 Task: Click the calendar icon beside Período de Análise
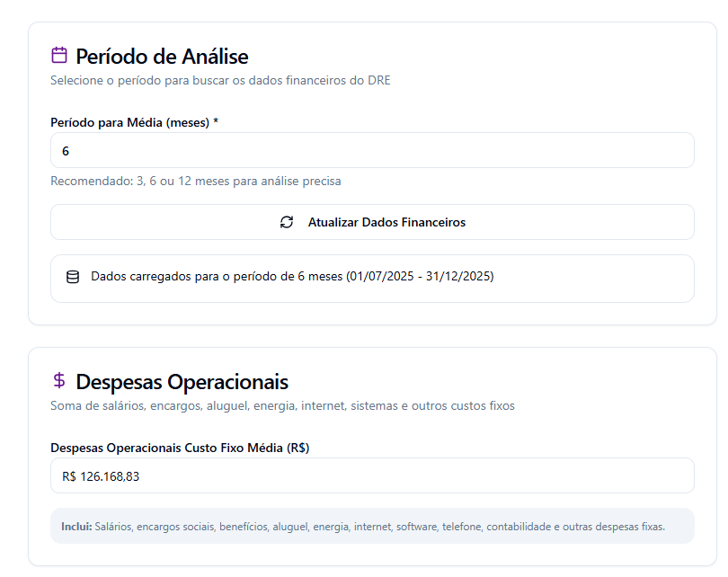click(x=59, y=56)
